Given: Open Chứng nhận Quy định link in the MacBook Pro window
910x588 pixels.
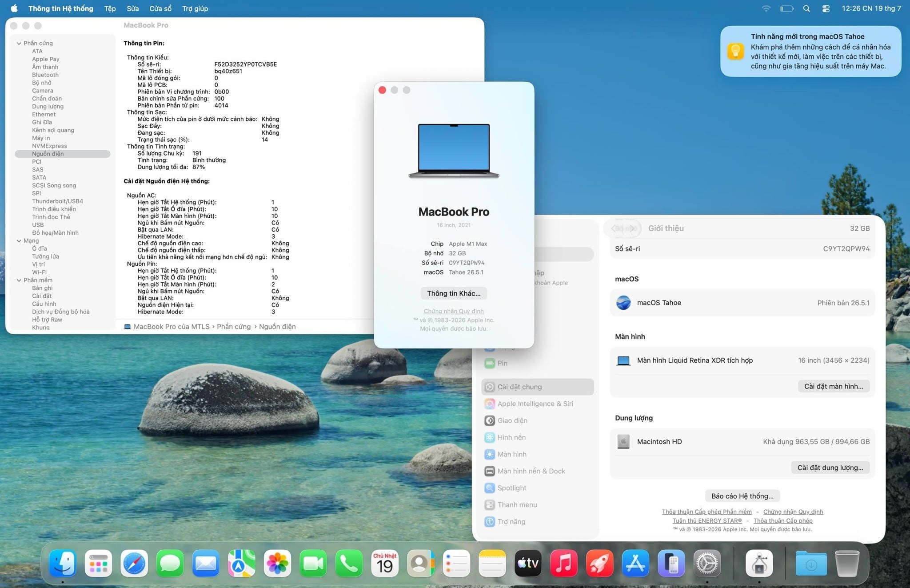Looking at the screenshot, I should pos(454,311).
